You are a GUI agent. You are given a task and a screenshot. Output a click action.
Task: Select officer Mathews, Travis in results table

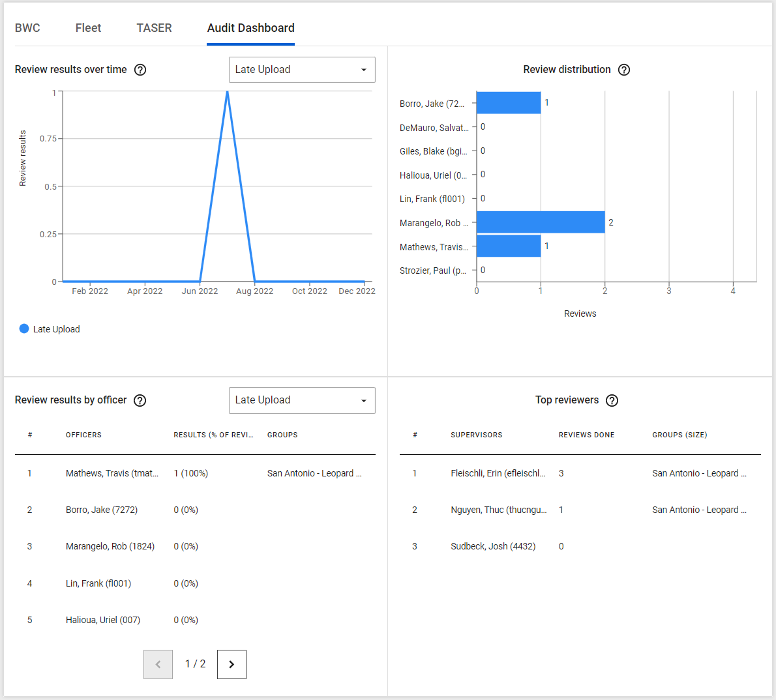pos(112,473)
